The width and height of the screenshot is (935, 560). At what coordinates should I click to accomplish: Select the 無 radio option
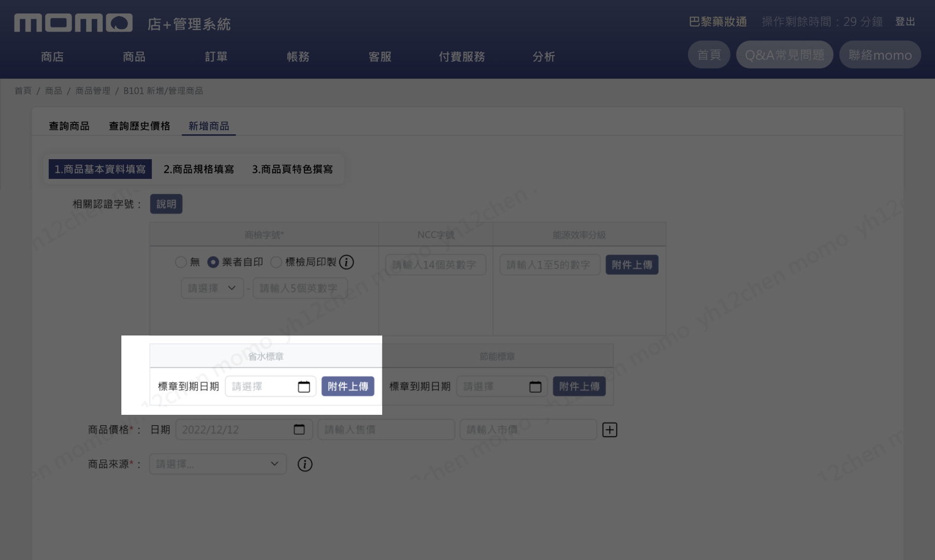pyautogui.click(x=181, y=262)
